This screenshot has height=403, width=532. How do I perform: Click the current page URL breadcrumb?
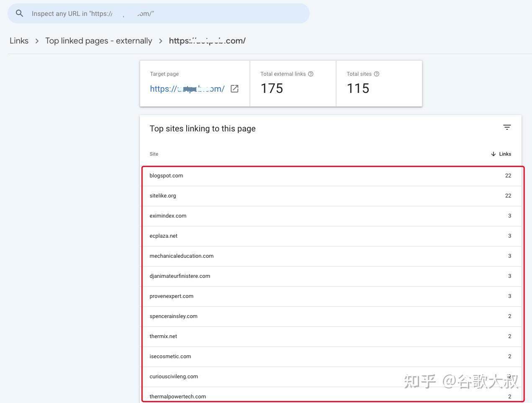click(x=207, y=41)
